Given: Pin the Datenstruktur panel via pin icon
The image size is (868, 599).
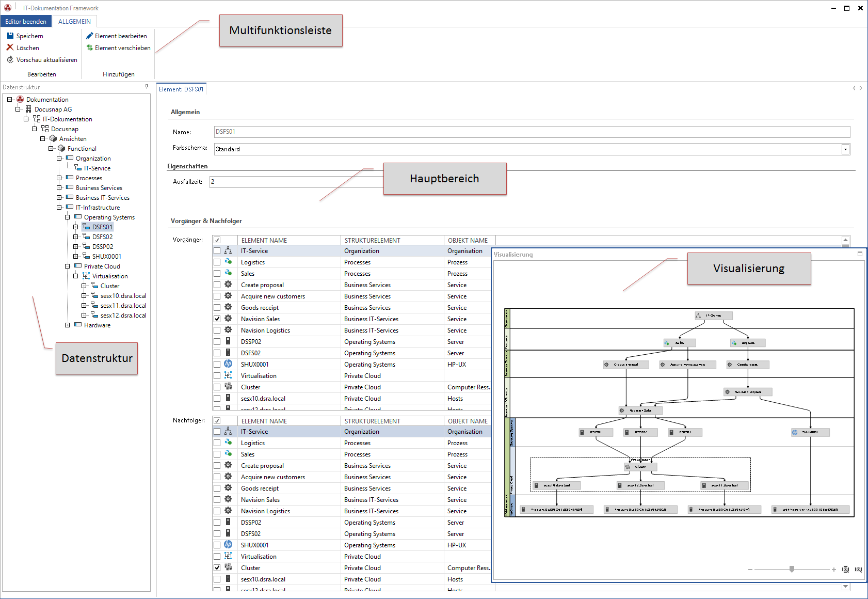Looking at the screenshot, I should [x=147, y=87].
